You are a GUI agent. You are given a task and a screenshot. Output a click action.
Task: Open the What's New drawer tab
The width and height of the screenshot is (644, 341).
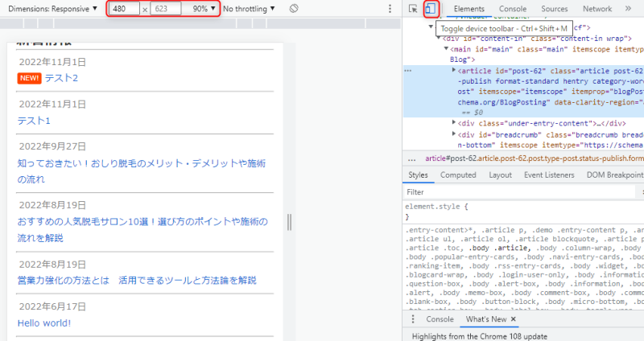point(486,318)
